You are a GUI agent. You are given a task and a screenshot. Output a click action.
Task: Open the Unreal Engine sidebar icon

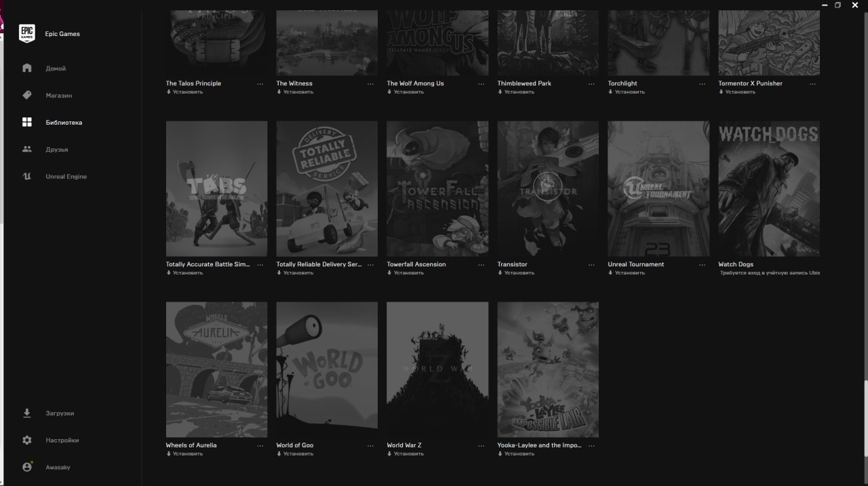click(x=27, y=176)
